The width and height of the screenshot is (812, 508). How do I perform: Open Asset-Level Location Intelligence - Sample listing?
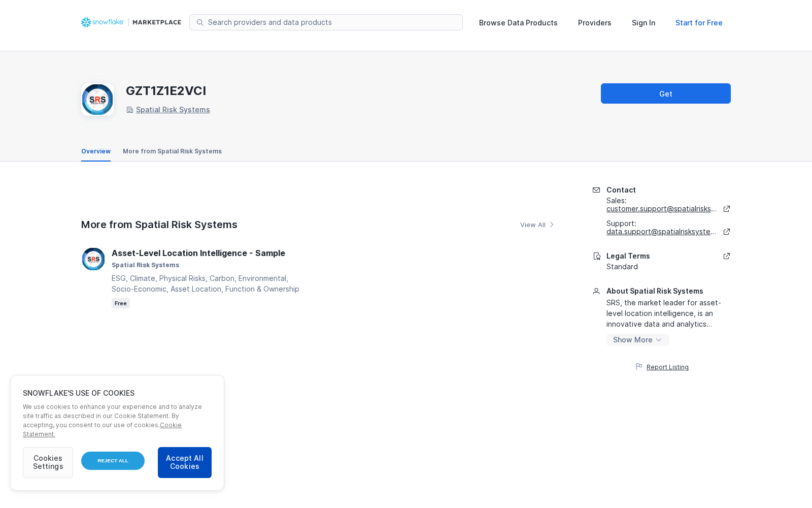click(198, 253)
